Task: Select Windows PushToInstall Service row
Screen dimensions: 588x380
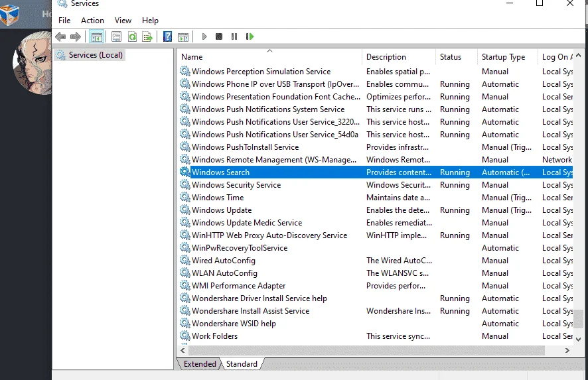Action: pyautogui.click(x=376, y=147)
